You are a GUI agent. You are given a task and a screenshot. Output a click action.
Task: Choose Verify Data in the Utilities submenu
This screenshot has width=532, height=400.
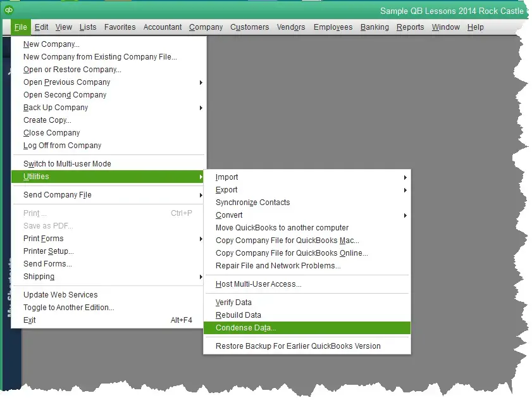[233, 303]
